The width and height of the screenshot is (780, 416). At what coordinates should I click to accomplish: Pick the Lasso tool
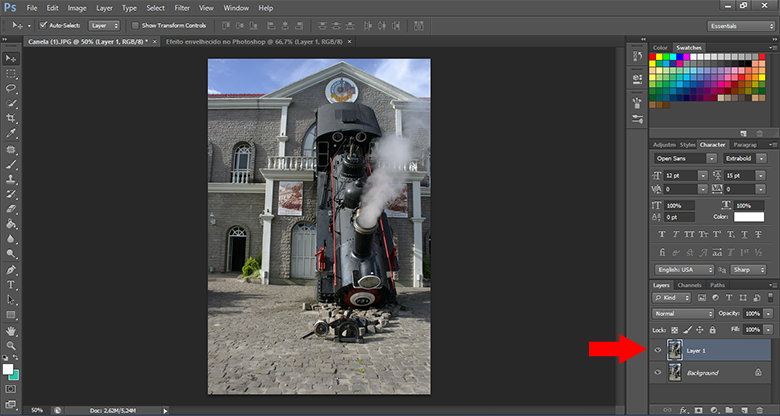click(x=11, y=88)
